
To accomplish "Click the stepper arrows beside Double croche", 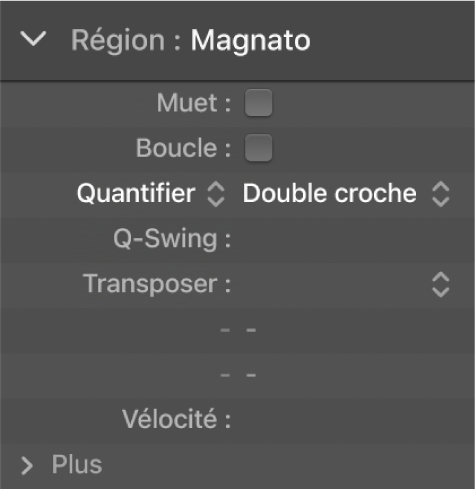I will click(441, 194).
